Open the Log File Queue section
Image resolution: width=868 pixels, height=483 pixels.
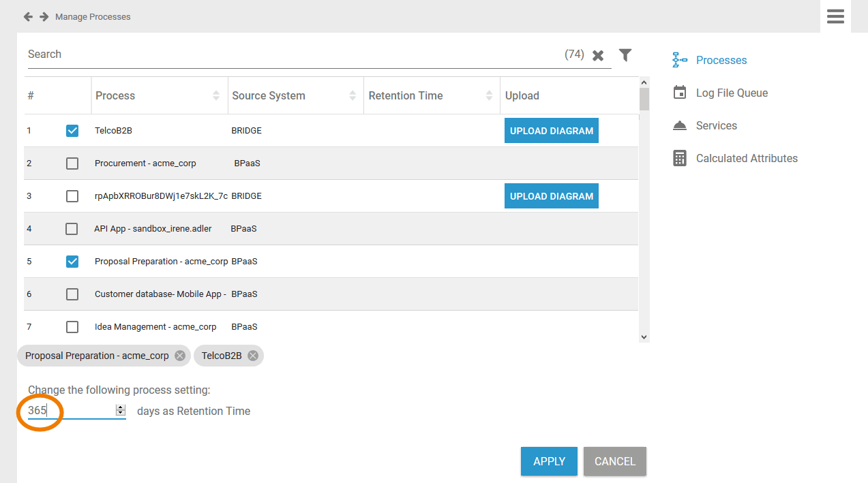tap(732, 93)
